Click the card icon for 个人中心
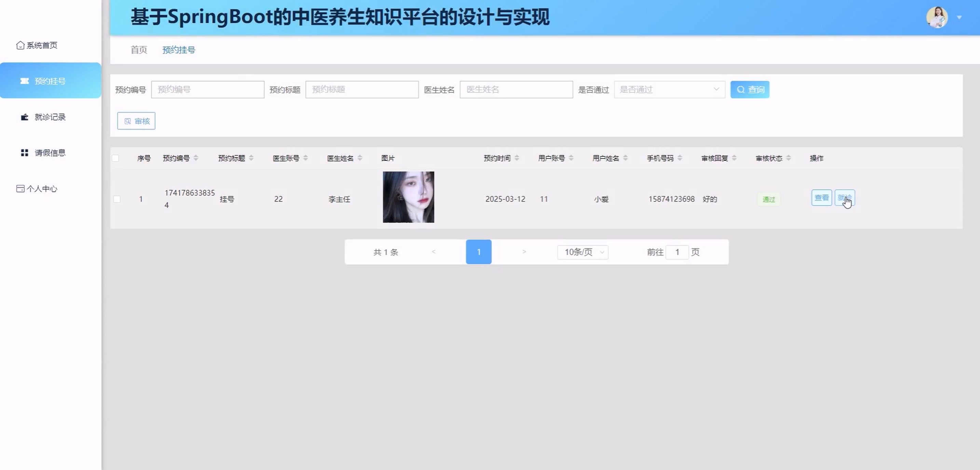 20,189
